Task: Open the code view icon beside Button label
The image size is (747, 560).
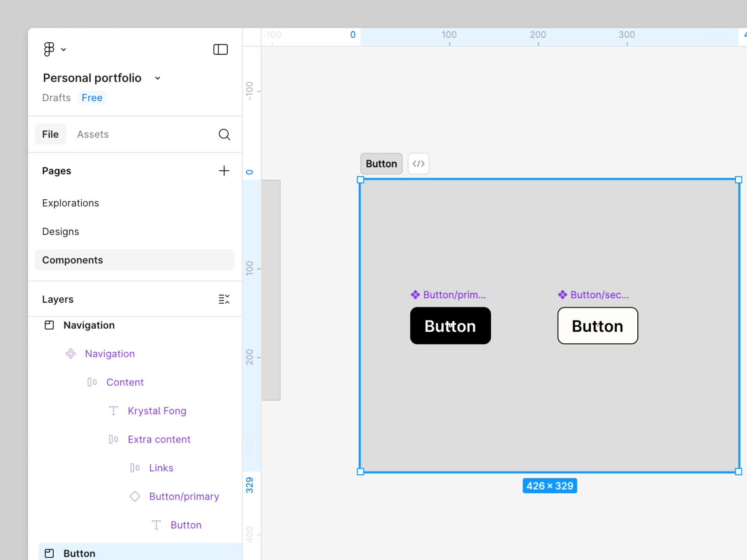Action: (x=418, y=164)
